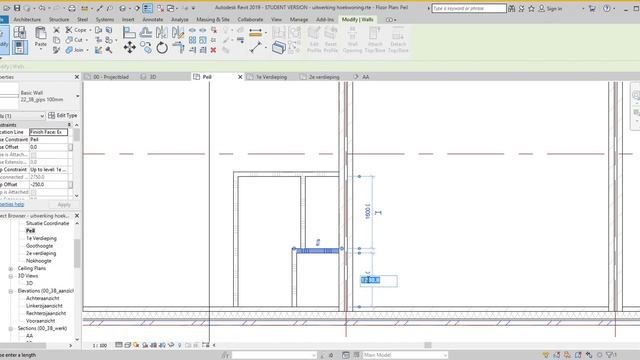Click the Create Similar icon
Screen dimensions: 640x360
pos(278,47)
